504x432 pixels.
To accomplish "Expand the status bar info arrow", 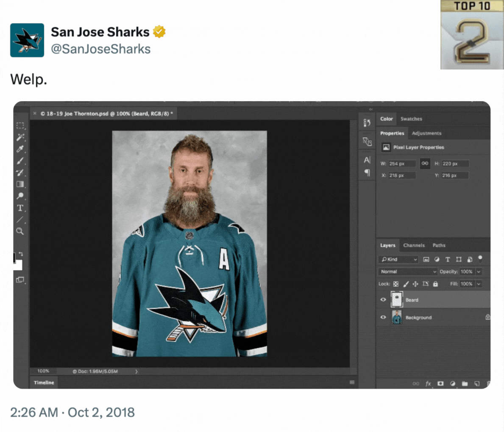I will [x=136, y=371].
